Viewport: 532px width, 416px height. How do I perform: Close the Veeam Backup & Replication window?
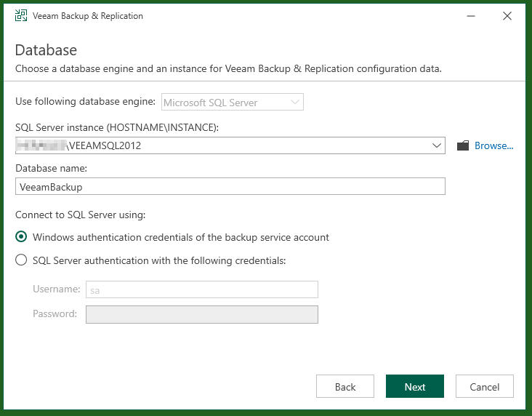click(507, 16)
